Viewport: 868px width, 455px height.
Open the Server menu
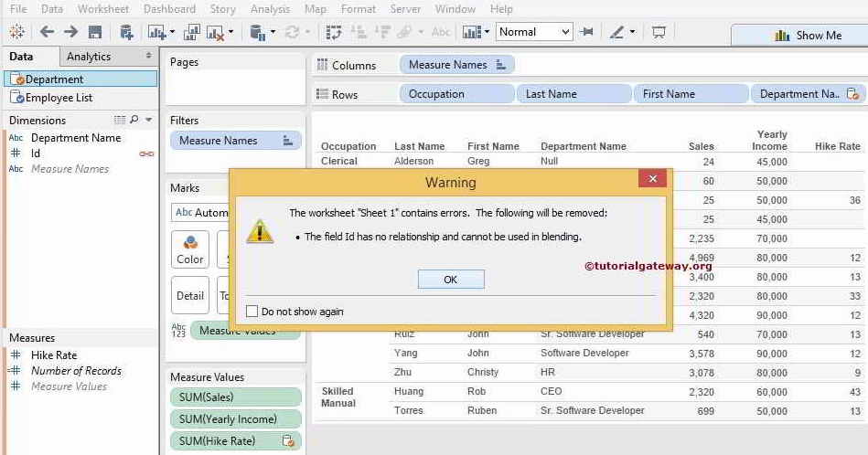coord(405,9)
